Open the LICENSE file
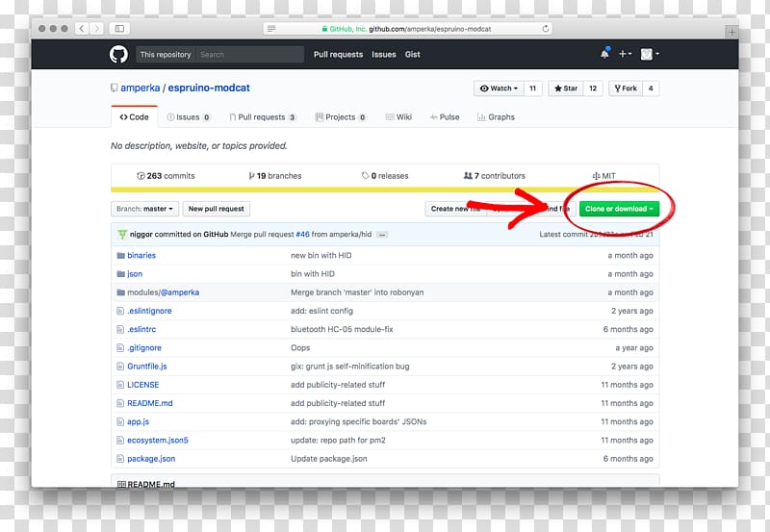Screen dimensions: 770x532 142,385
